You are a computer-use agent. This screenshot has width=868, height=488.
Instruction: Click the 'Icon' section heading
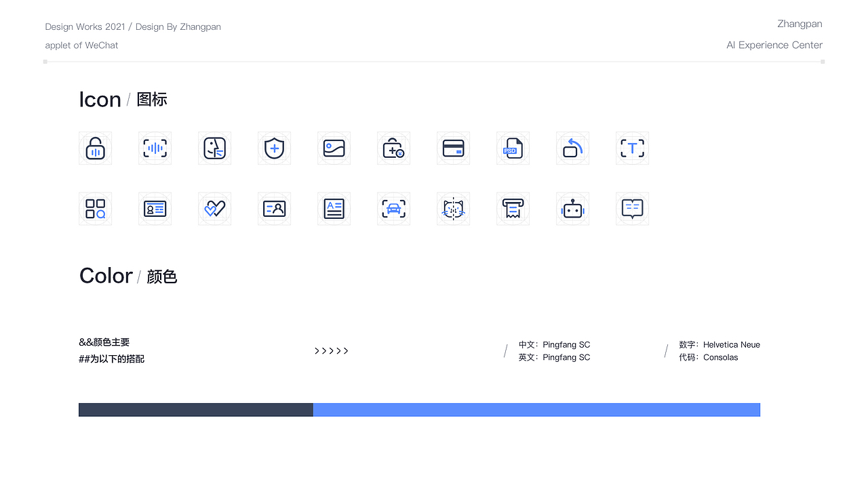(x=100, y=100)
